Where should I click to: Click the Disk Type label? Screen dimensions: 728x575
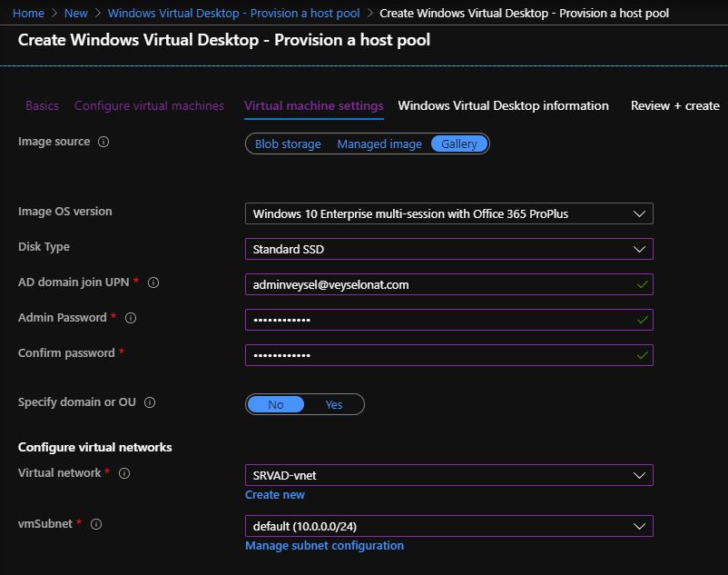pos(44,247)
